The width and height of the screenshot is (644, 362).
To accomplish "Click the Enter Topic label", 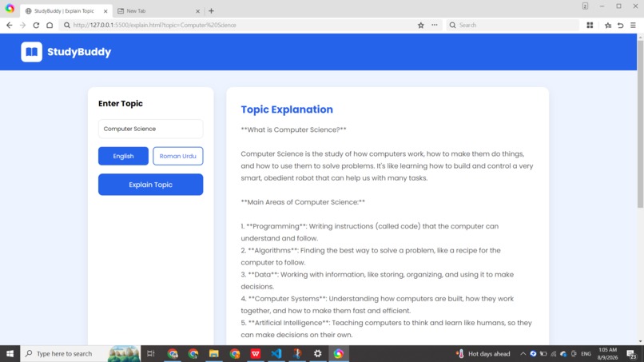I will click(121, 104).
